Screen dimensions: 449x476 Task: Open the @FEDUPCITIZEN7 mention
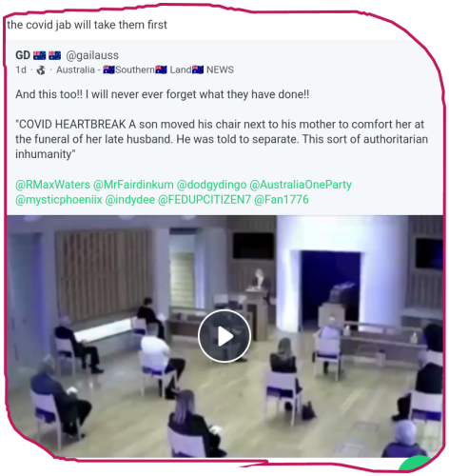(x=205, y=200)
